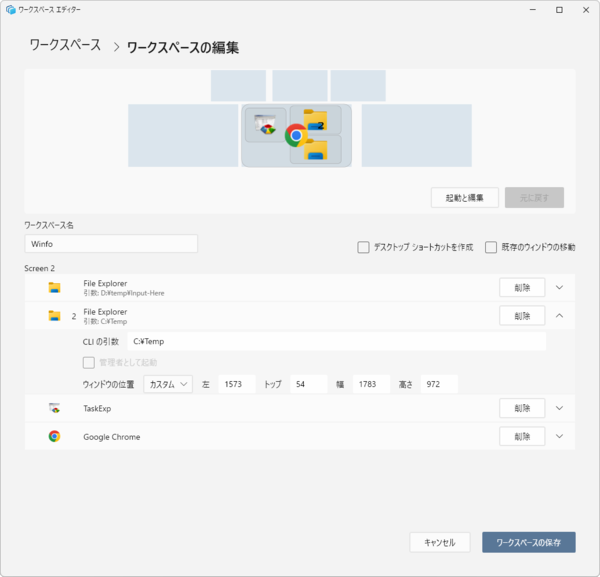Viewport: 600px width, 577px height.
Task: Expand the first File Explorer row chevron
Action: [559, 287]
